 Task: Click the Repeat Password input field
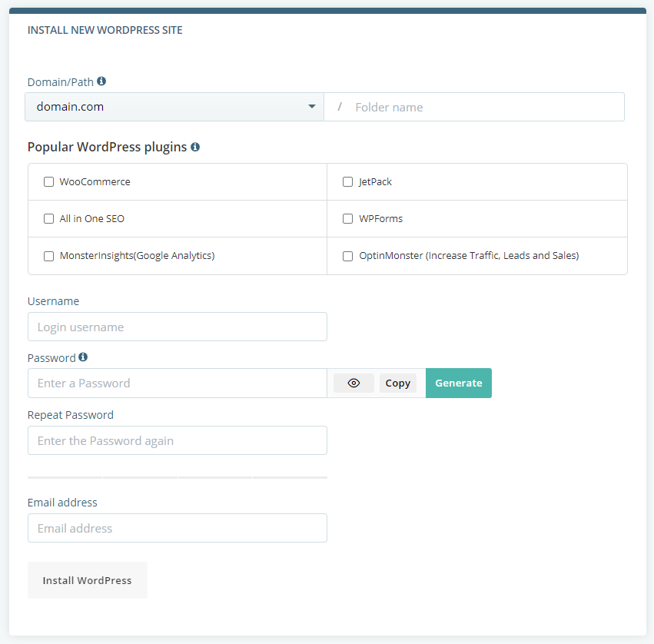click(x=177, y=440)
